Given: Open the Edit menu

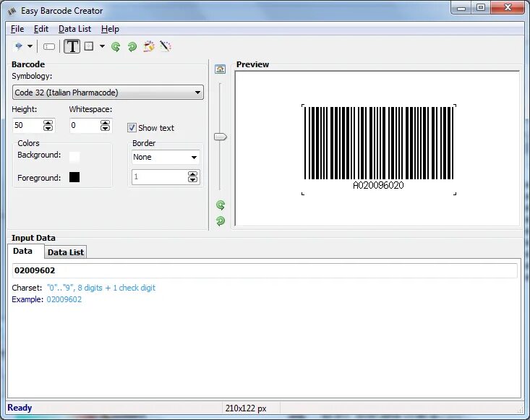Looking at the screenshot, I should pyautogui.click(x=41, y=29).
